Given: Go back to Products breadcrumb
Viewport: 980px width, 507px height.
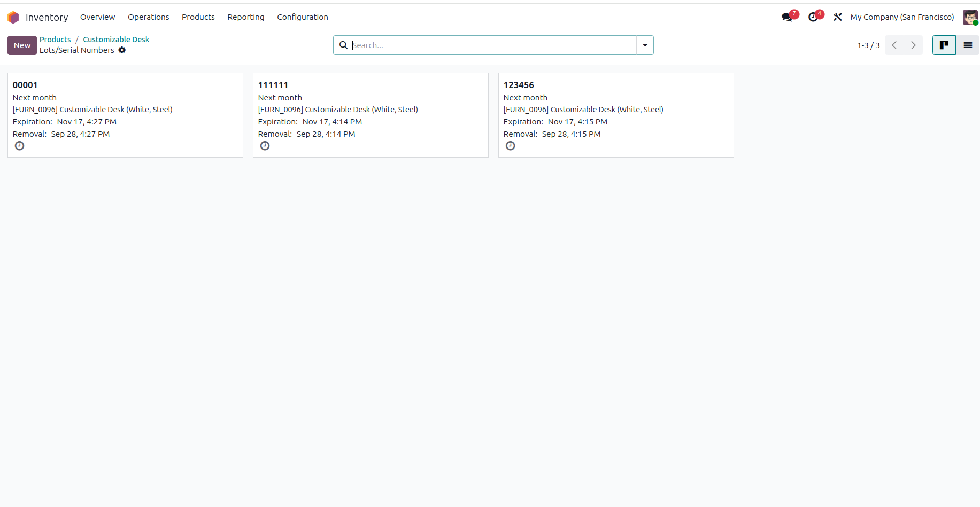Looking at the screenshot, I should [x=55, y=40].
